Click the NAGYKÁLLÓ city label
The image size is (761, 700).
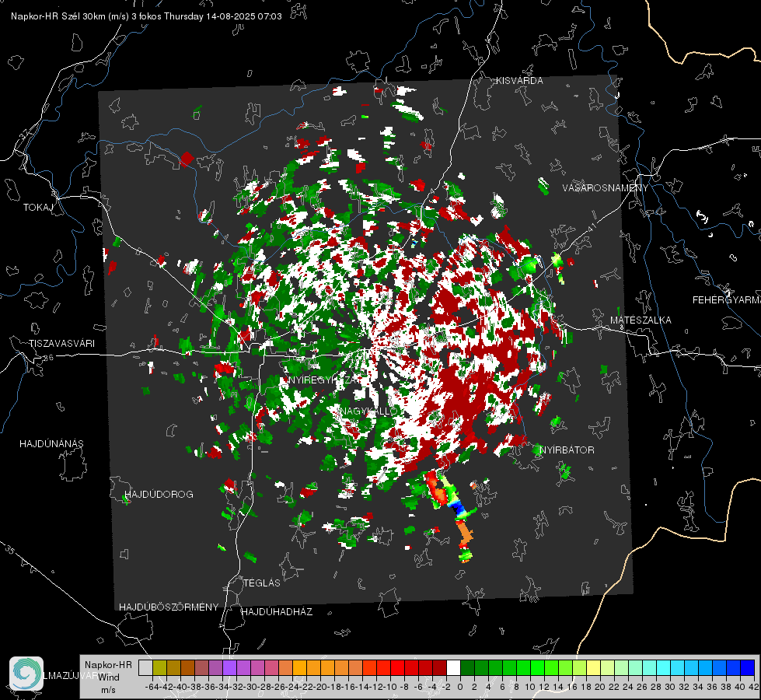point(368,411)
